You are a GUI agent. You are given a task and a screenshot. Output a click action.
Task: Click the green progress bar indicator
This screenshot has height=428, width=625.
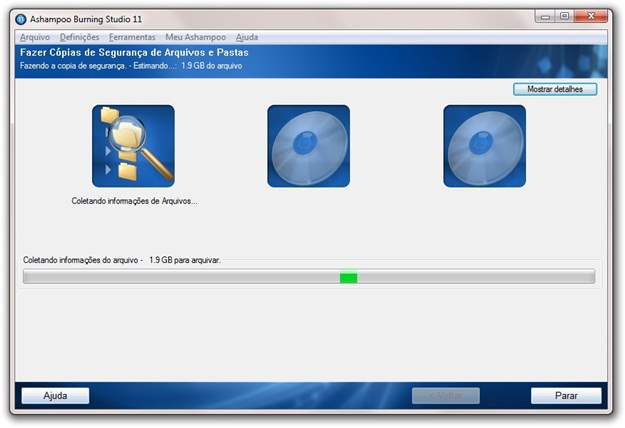point(348,277)
